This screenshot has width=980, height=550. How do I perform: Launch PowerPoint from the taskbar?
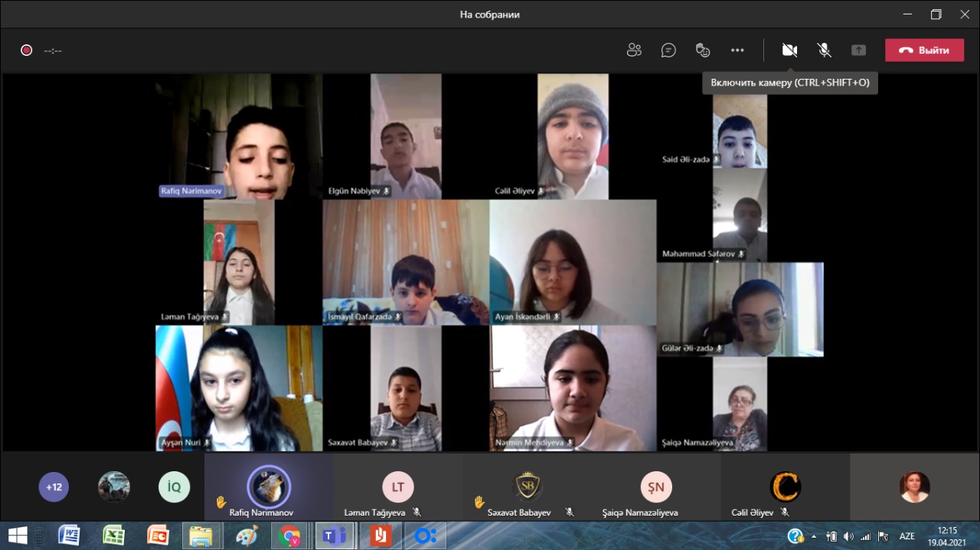coord(158,535)
